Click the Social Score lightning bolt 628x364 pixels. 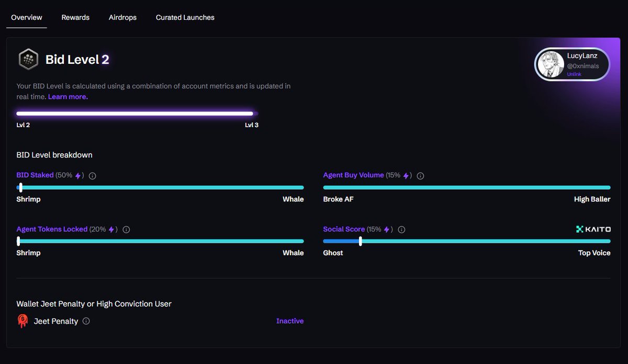pyautogui.click(x=387, y=230)
